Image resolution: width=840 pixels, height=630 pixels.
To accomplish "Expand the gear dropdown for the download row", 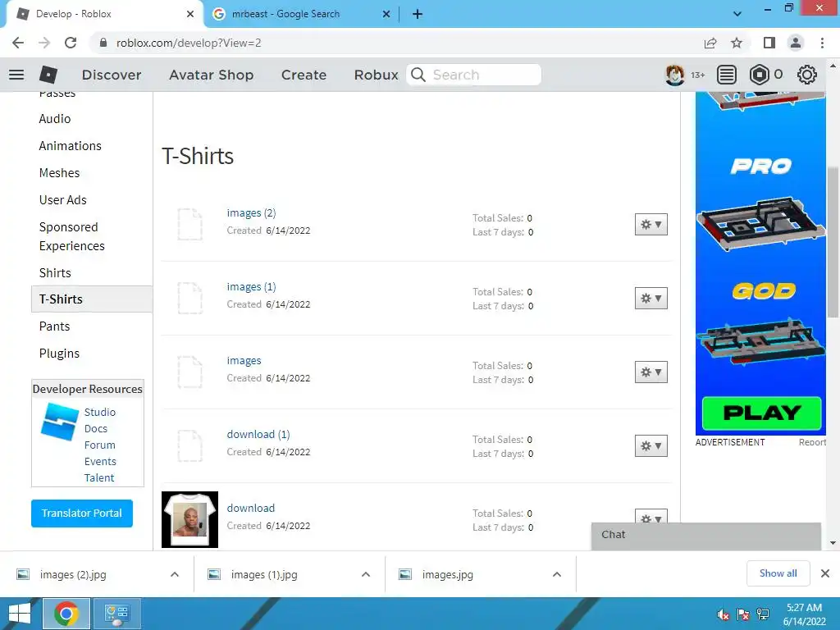I will 651,517.
